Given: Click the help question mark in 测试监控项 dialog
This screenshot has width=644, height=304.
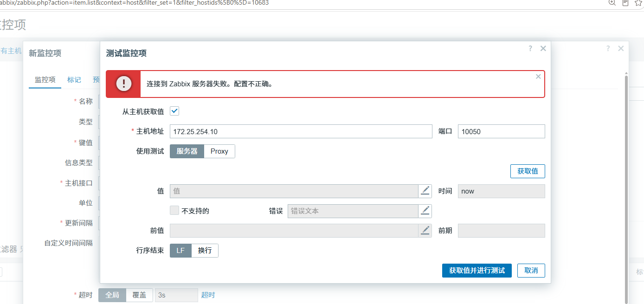Looking at the screenshot, I should (x=530, y=48).
